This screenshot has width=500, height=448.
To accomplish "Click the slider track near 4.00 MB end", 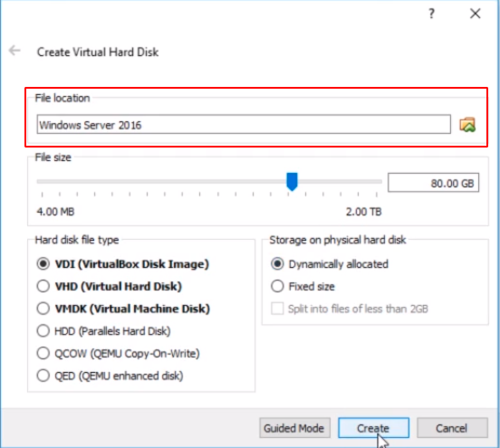I will click(44, 182).
